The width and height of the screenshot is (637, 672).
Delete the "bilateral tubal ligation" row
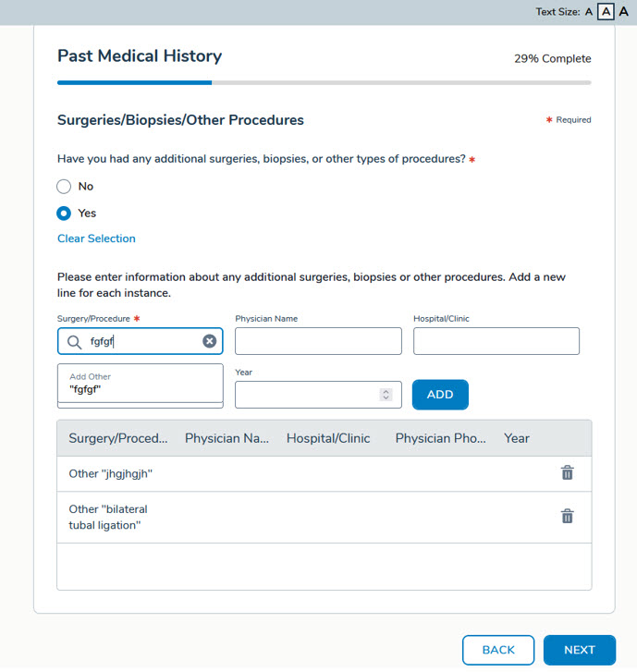coord(567,516)
